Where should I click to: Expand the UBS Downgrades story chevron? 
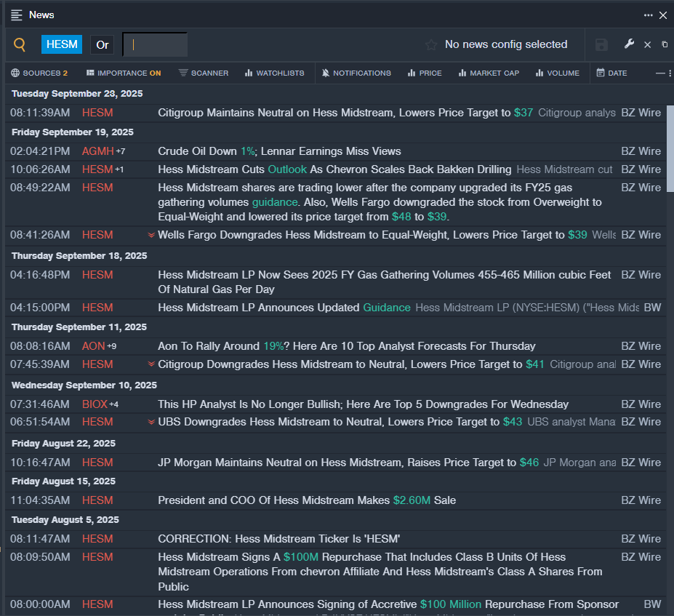click(x=151, y=422)
